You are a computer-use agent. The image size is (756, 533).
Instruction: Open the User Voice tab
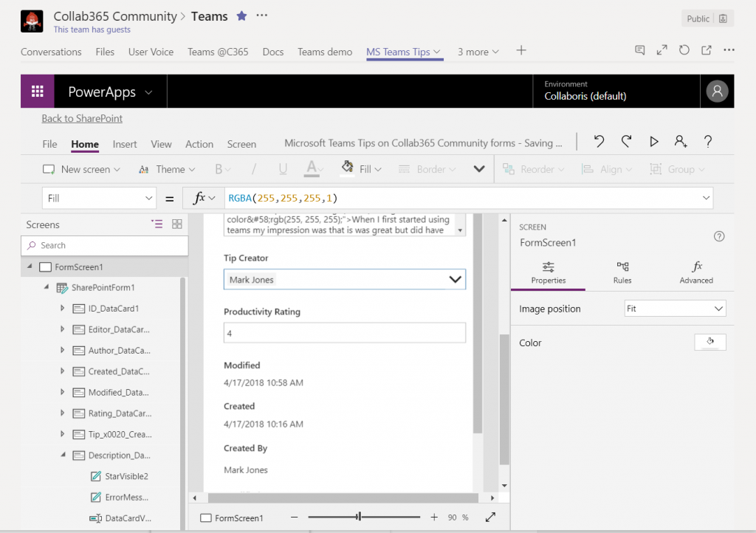[x=151, y=52]
